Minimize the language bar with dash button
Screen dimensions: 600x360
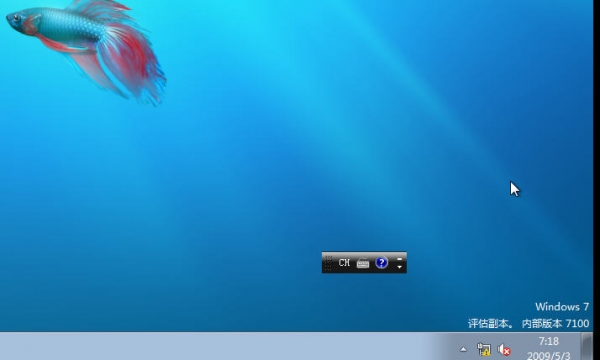point(399,259)
